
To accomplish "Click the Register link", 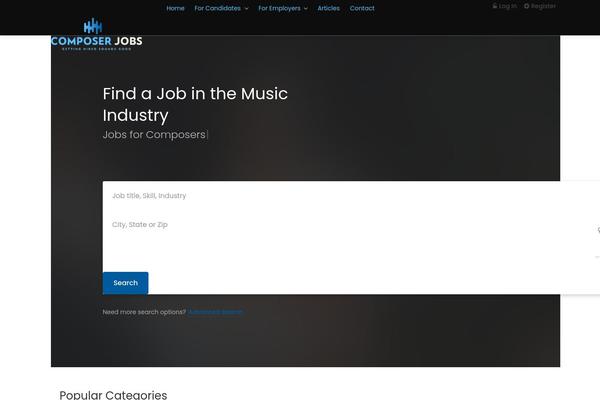I will coord(540,6).
